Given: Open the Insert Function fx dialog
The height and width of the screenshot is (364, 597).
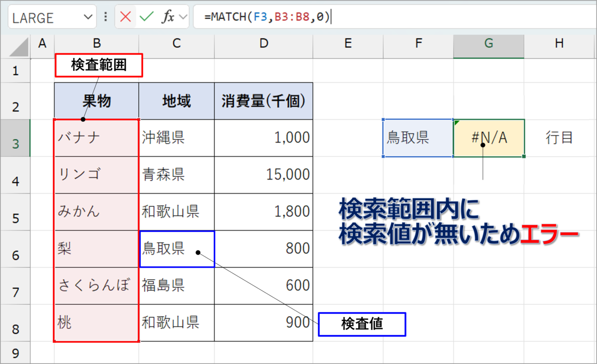Looking at the screenshot, I should coord(168,17).
